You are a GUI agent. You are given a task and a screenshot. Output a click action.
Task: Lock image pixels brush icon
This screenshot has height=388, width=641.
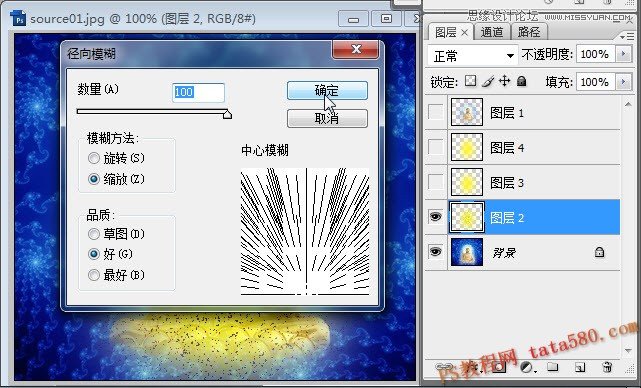pyautogui.click(x=488, y=81)
